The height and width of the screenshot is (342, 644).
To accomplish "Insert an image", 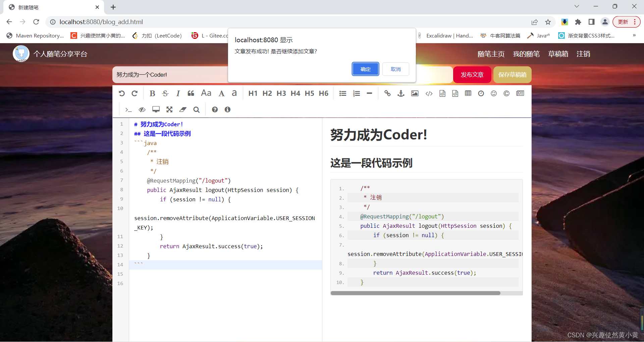I will tap(415, 93).
